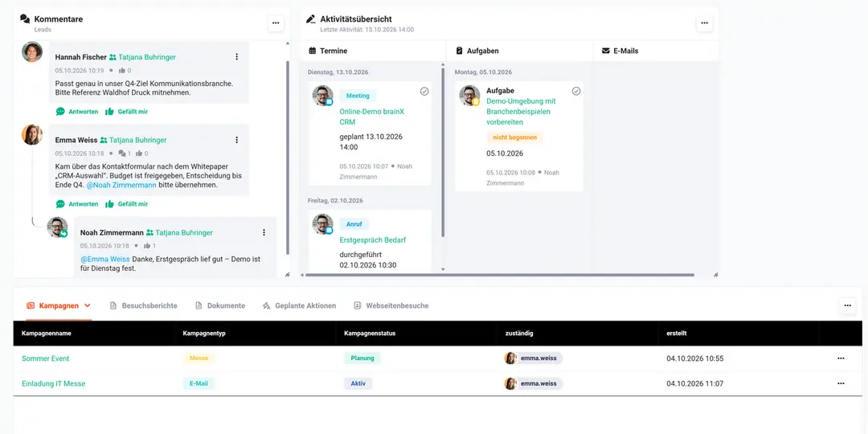Open Online-Demo brainX CRM meeting link
Screen dimensions: 868x434
(x=371, y=117)
